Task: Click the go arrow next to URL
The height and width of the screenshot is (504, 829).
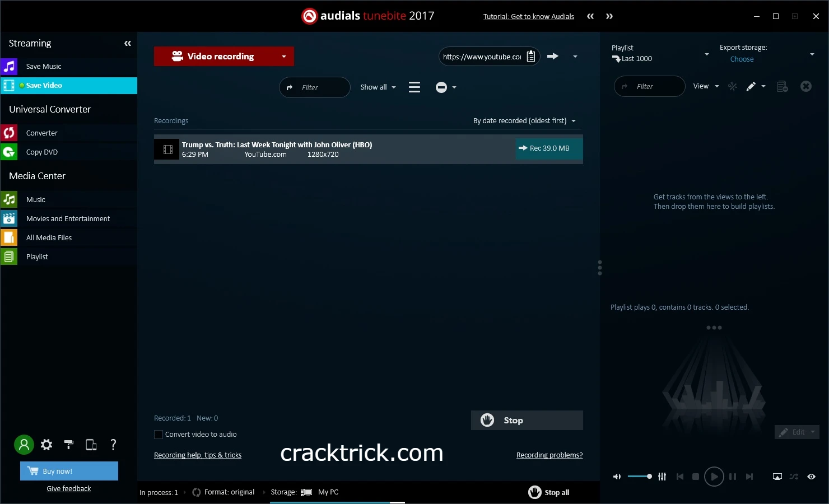Action: point(553,56)
